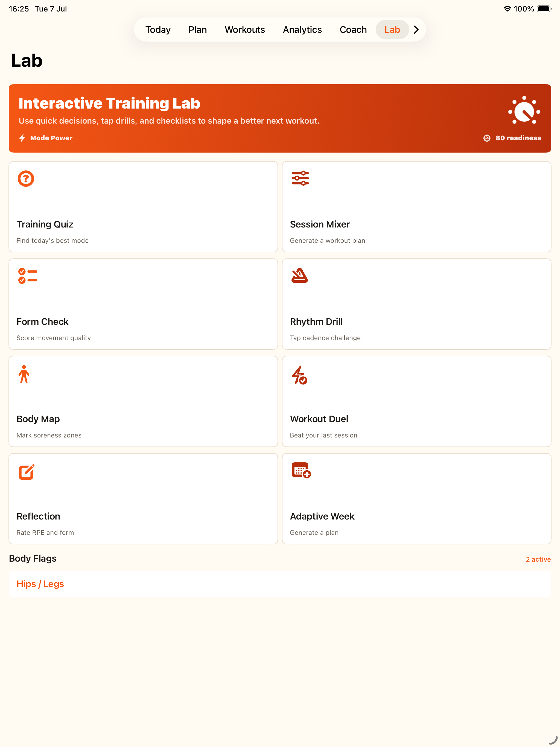Click the lightning bolt beside Mode Power
Viewport: 560px width, 747px height.
tap(22, 138)
